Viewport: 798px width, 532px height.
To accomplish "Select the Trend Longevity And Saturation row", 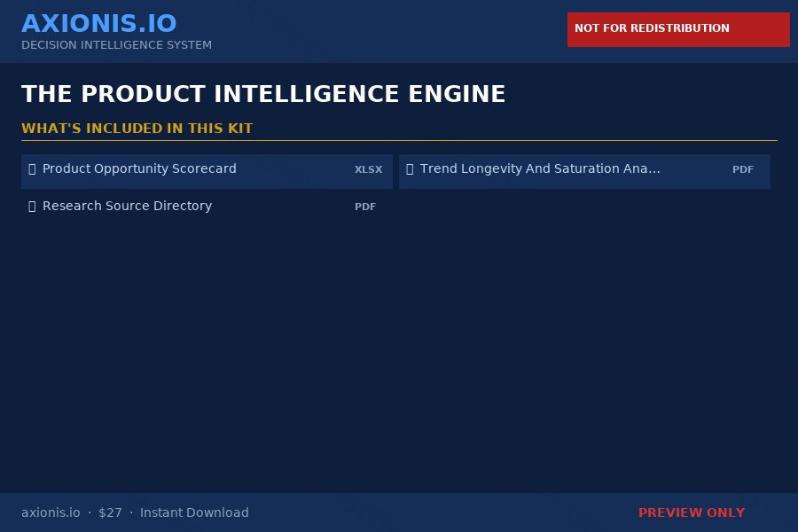I will pyautogui.click(x=584, y=171).
